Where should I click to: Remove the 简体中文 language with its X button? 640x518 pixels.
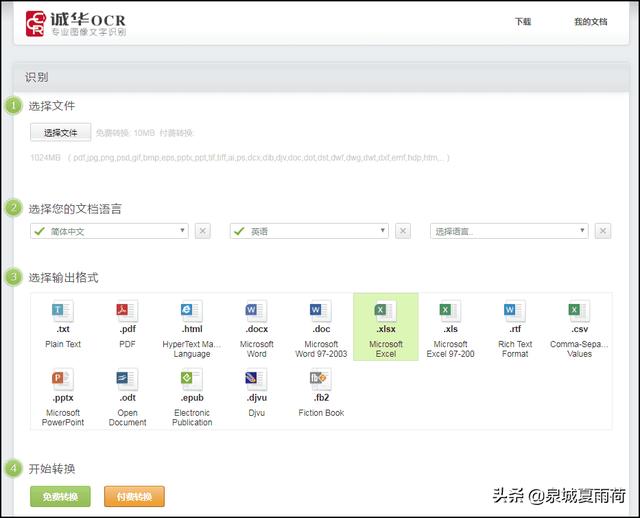pos(203,231)
